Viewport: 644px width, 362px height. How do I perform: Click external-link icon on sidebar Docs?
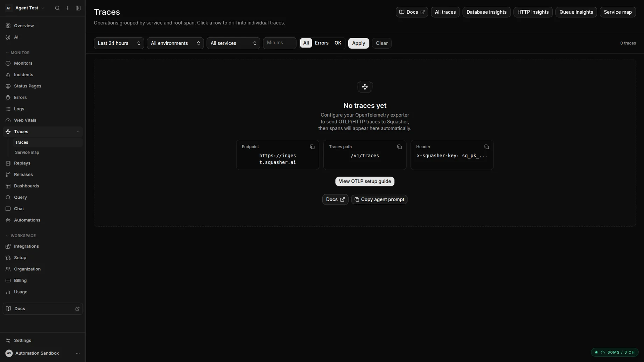tap(77, 309)
